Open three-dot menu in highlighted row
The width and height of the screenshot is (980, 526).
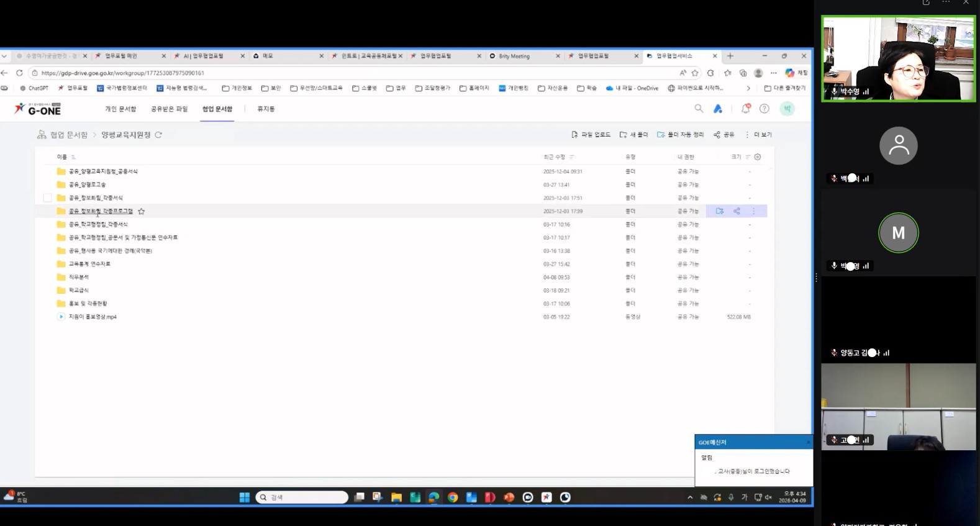pyautogui.click(x=754, y=211)
